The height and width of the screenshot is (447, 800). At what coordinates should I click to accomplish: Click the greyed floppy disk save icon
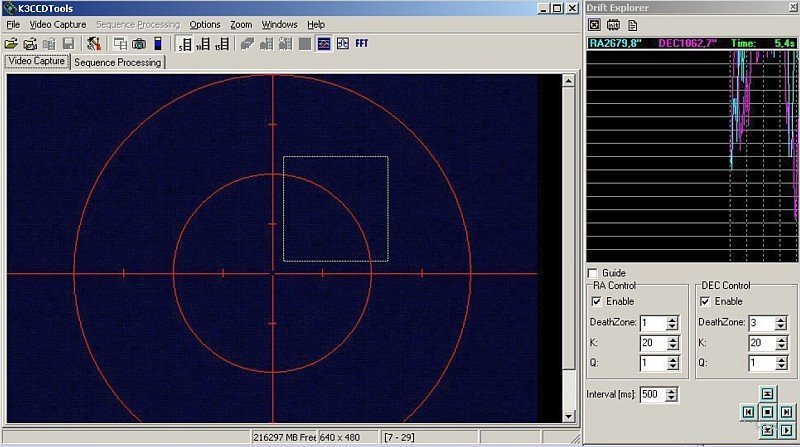point(68,44)
